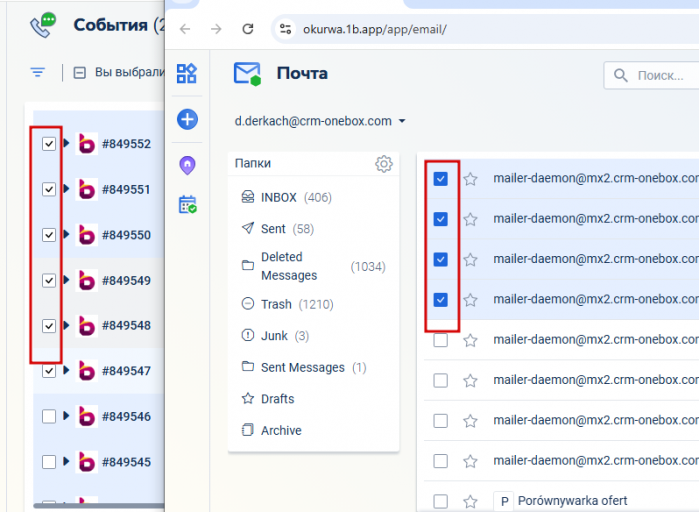Expand event #849547 row arrow
The width and height of the screenshot is (699, 512).
tap(66, 370)
